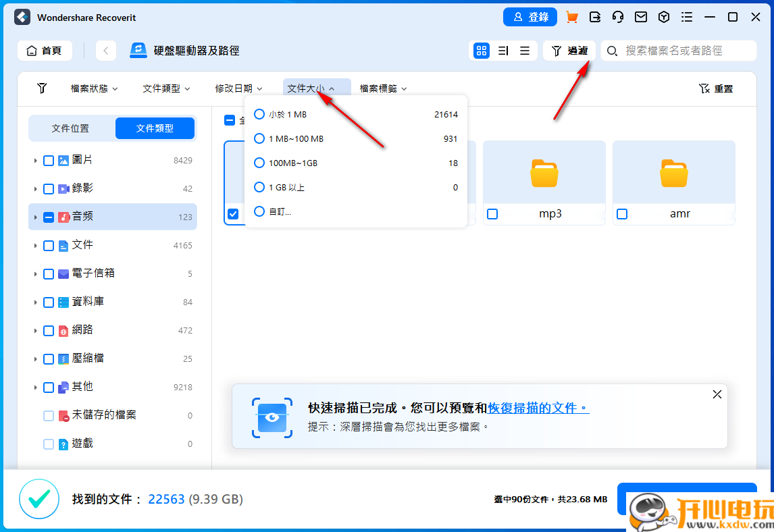Click the activation hexagon icon
Viewport: 774px width, 532px height.
pyautogui.click(x=664, y=17)
